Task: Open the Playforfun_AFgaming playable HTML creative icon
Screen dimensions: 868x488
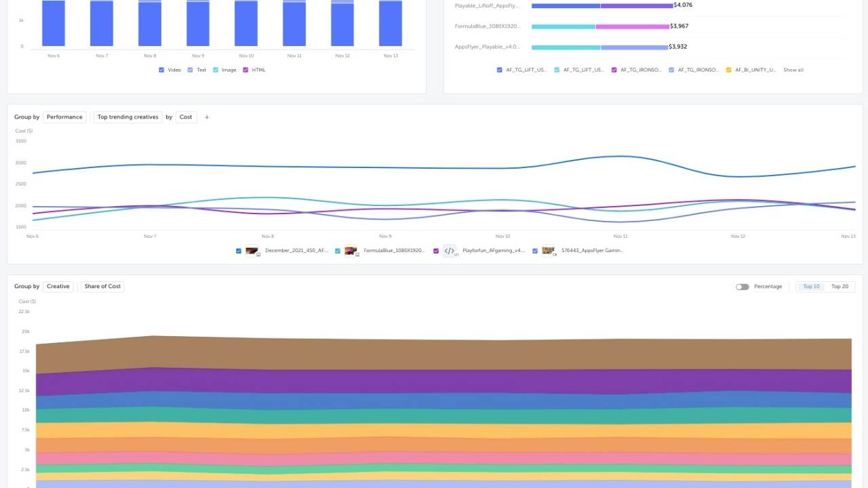Action: tap(450, 250)
